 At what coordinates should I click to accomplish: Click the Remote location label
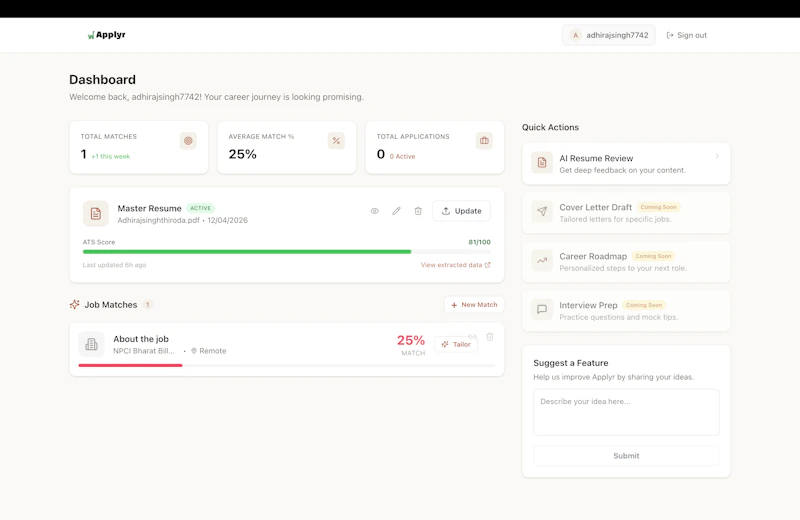pyautogui.click(x=213, y=351)
